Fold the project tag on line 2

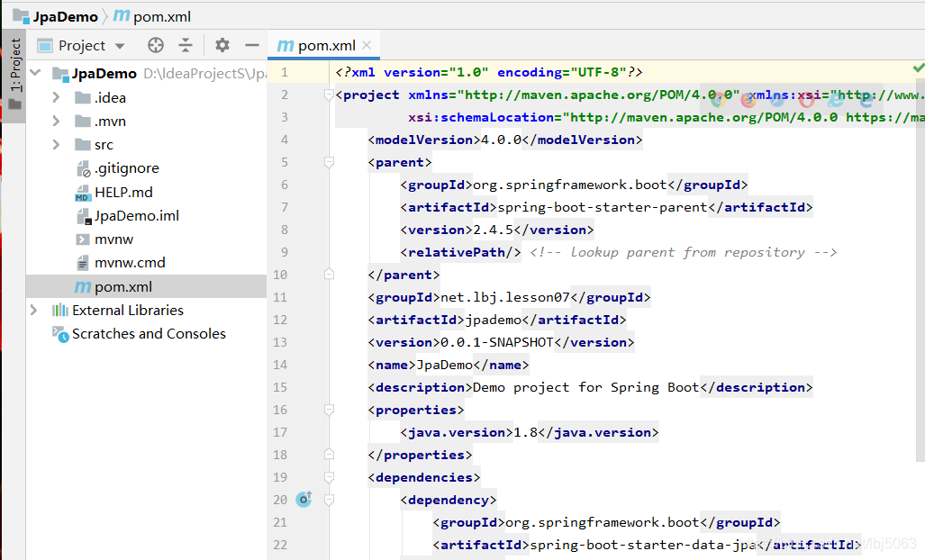[x=329, y=95]
